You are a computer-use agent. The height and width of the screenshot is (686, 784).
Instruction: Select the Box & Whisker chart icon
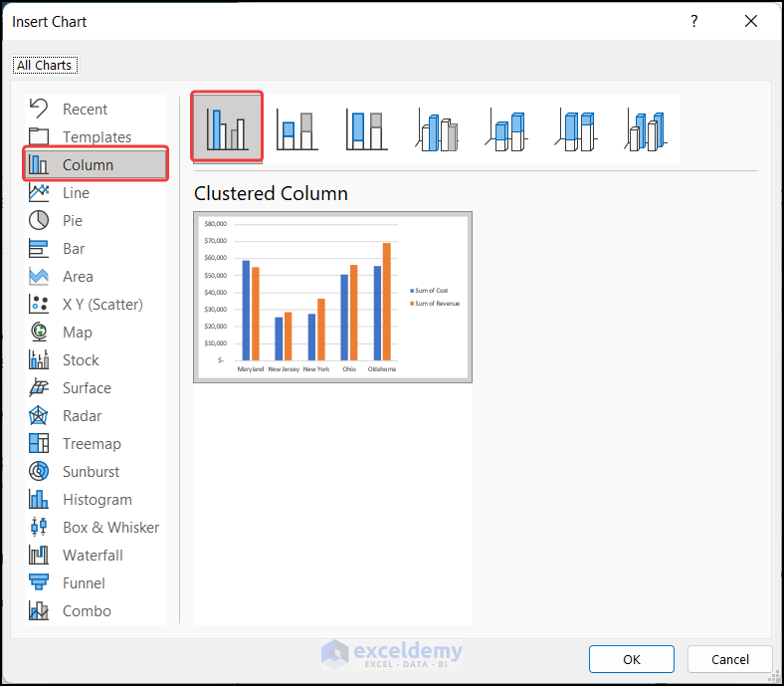(39, 528)
